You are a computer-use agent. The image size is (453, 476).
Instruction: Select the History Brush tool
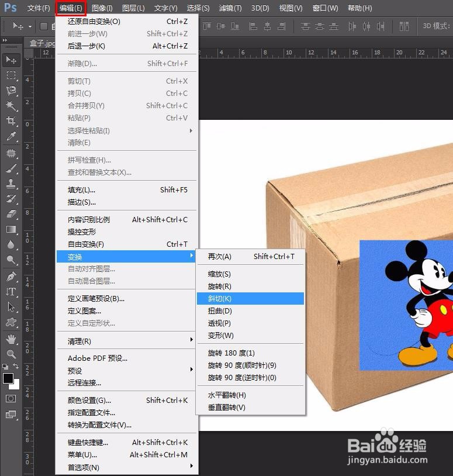[11, 199]
